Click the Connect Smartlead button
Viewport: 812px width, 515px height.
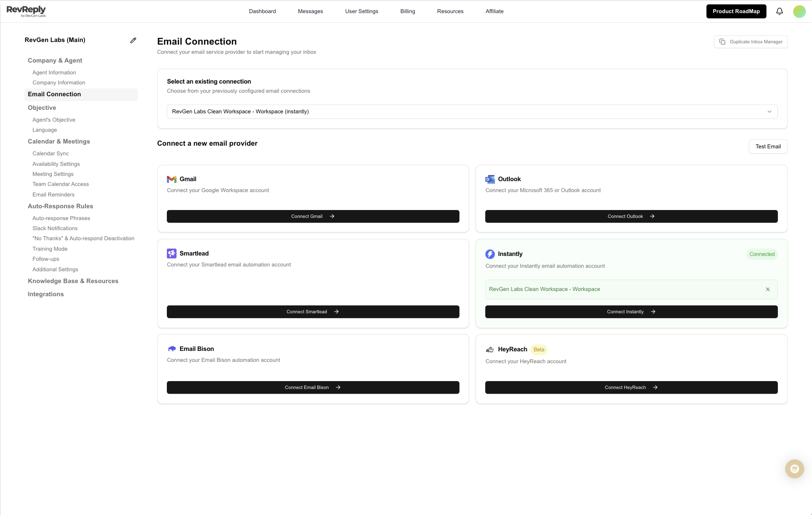point(313,312)
